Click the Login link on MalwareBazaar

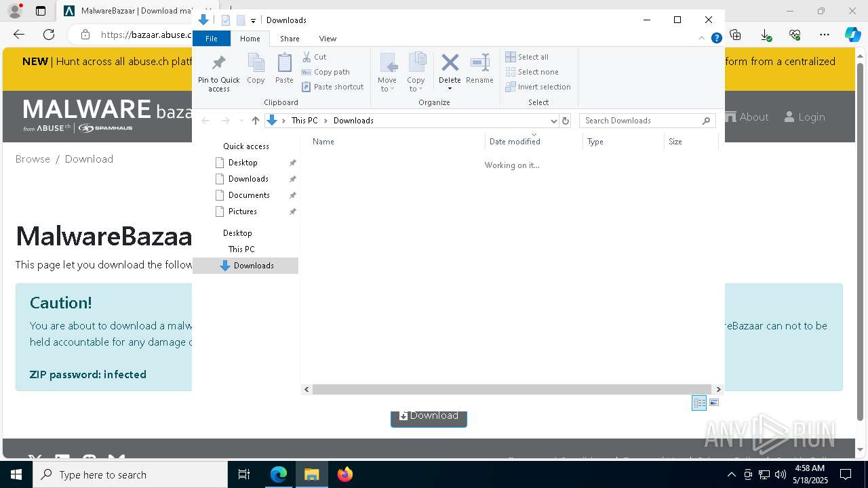(x=804, y=117)
